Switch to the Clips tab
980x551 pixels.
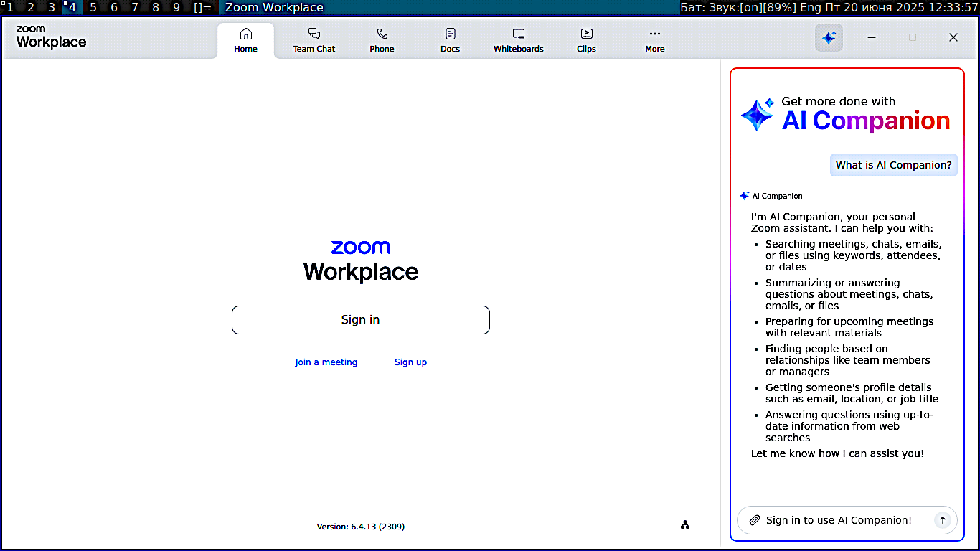tap(586, 41)
